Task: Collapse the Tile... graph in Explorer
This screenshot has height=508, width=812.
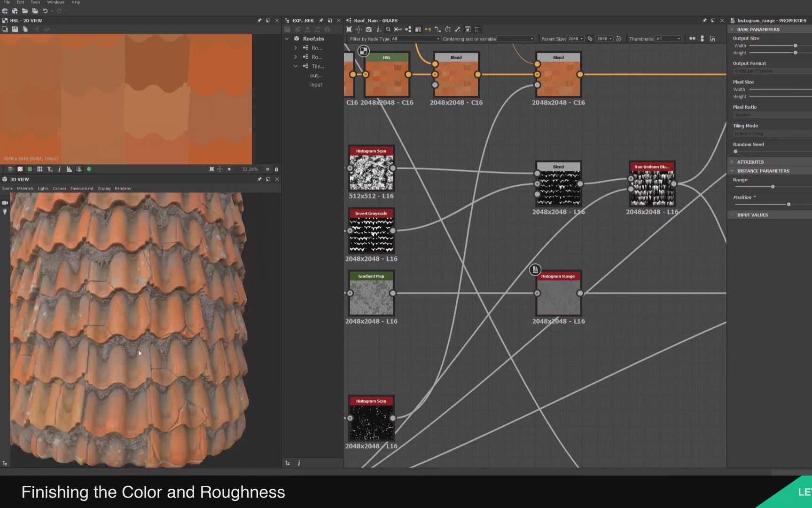Action: pyautogui.click(x=296, y=66)
